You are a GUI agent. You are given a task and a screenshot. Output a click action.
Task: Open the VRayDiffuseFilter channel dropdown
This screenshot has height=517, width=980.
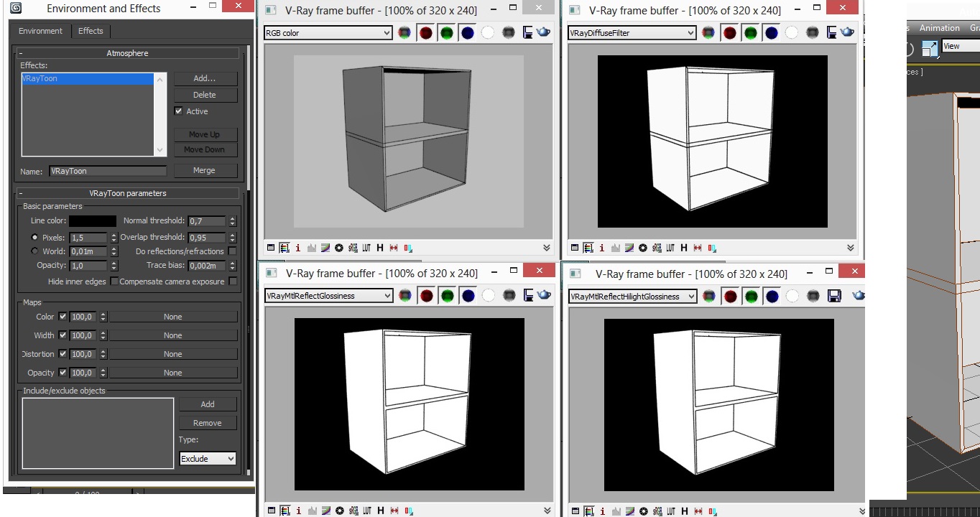click(632, 32)
